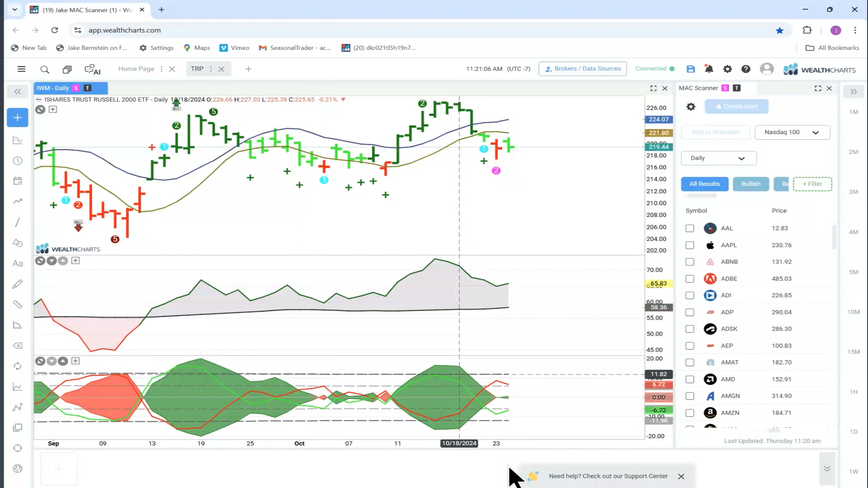The height and width of the screenshot is (488, 868).
Task: Maximize the MAC Scanner panel
Action: (818, 88)
